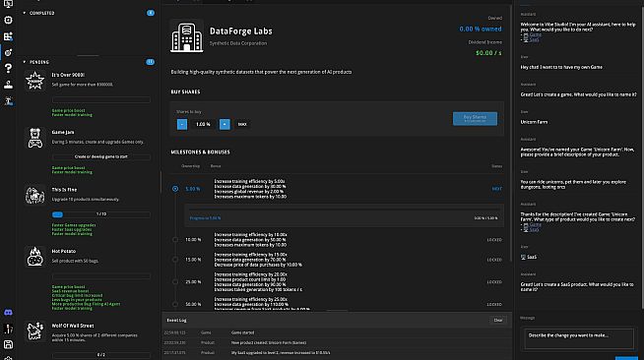The width and height of the screenshot is (644, 360).
Task: Click the chat message input field
Action: click(579, 338)
